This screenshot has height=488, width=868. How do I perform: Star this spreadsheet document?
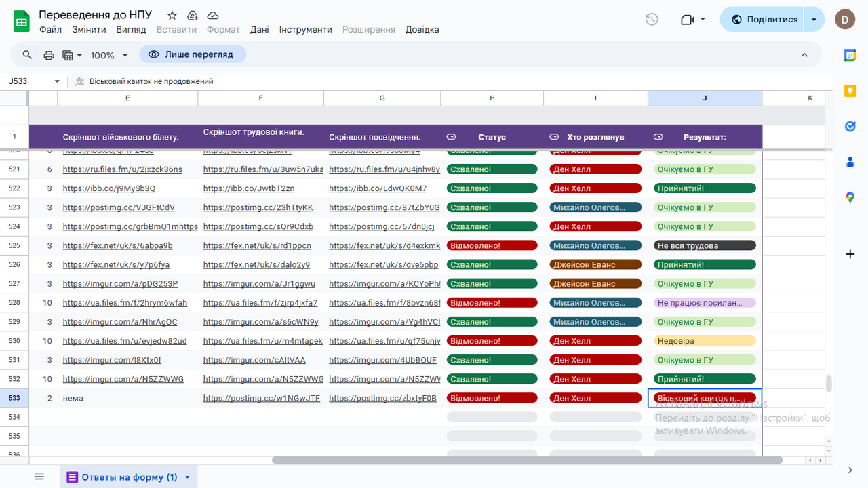point(172,16)
